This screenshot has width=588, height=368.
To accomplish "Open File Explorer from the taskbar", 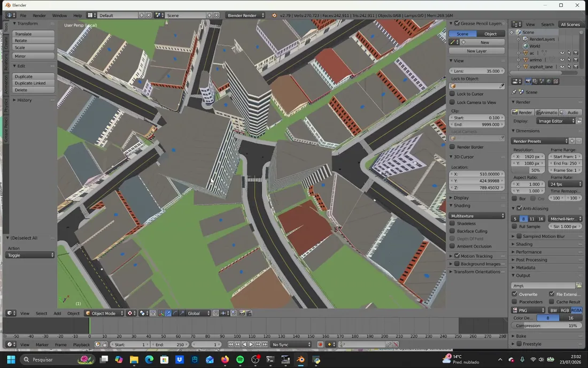I will [x=134, y=359].
